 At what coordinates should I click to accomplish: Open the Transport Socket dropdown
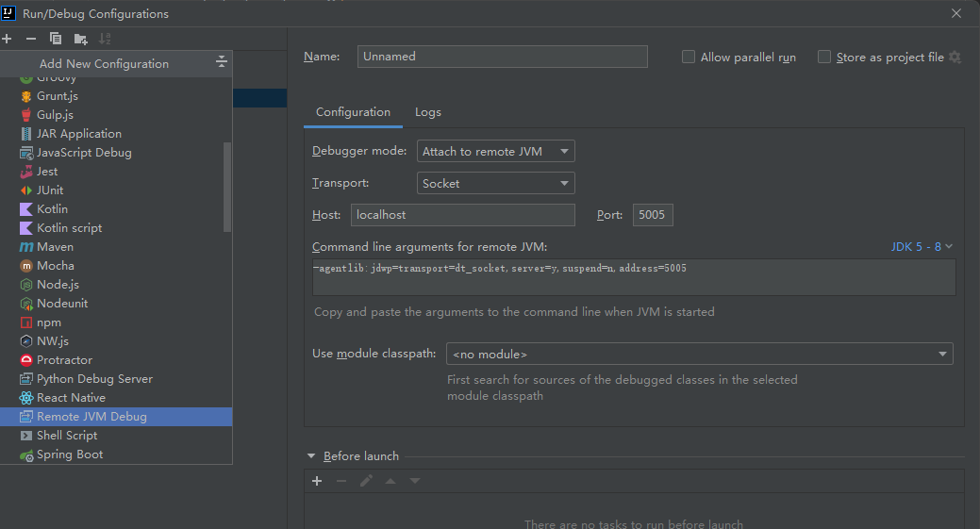[495, 183]
